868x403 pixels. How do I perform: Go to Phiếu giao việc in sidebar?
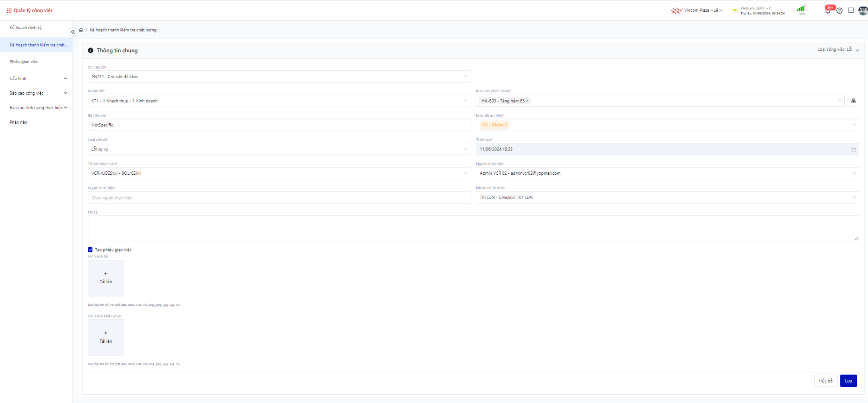click(24, 62)
